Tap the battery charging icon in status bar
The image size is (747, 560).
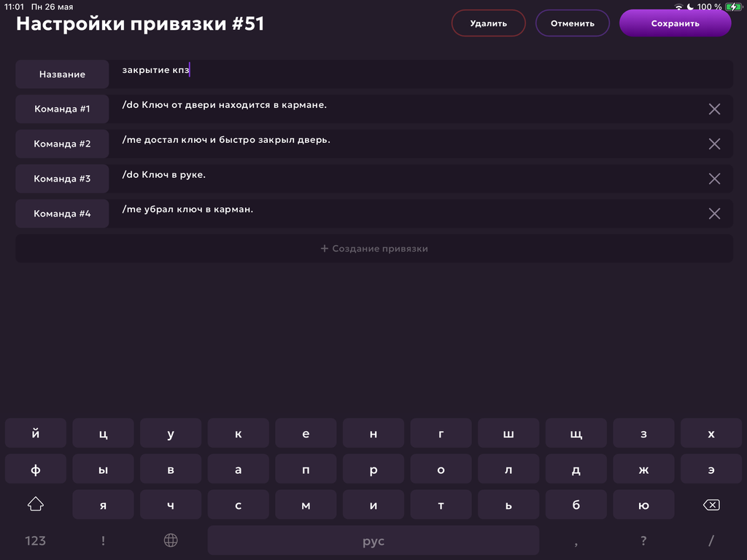[x=733, y=7]
